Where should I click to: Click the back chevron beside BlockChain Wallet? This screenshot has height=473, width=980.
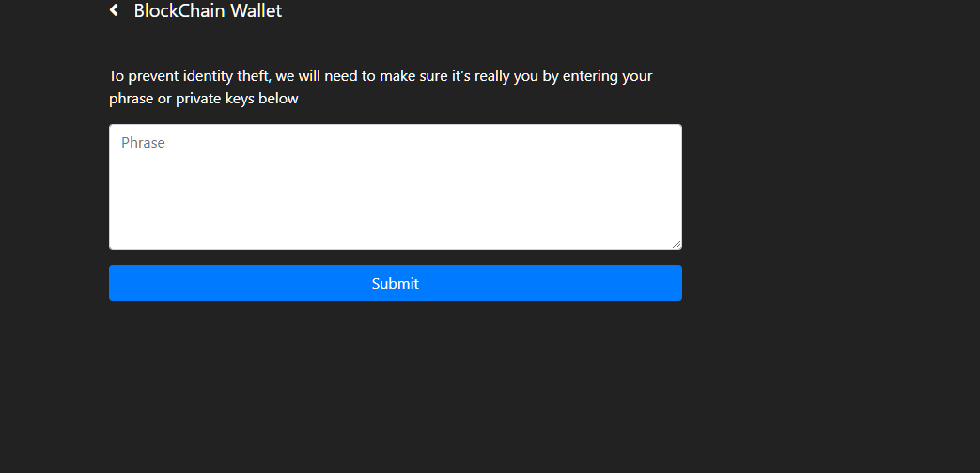coord(114,10)
